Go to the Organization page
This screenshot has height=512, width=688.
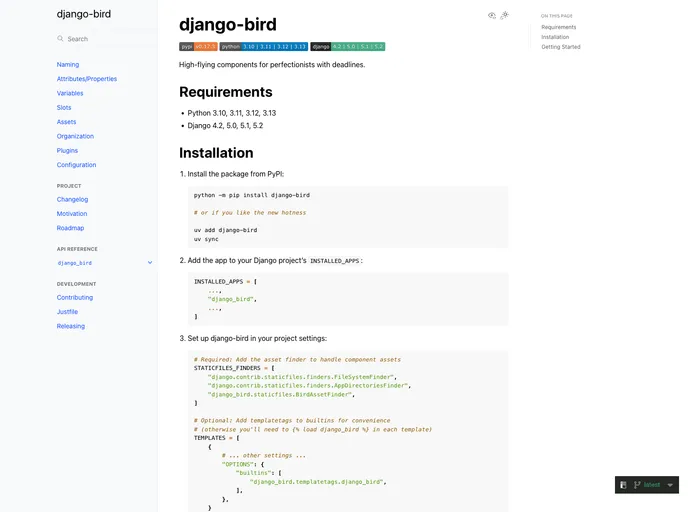[75, 136]
